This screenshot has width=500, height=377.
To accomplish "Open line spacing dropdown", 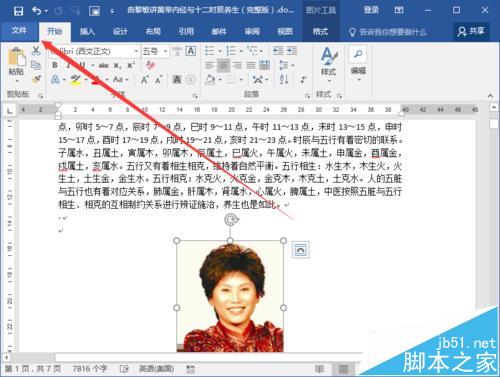I will tap(286, 65).
